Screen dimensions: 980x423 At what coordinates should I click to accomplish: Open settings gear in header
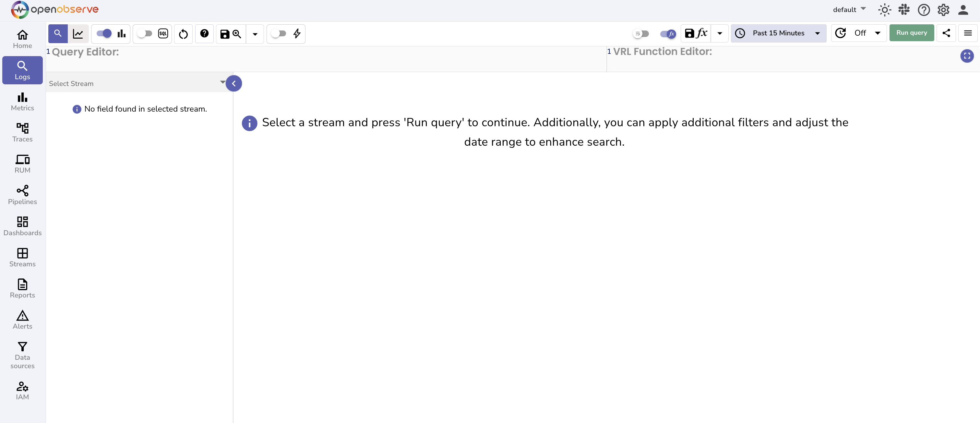tap(943, 10)
